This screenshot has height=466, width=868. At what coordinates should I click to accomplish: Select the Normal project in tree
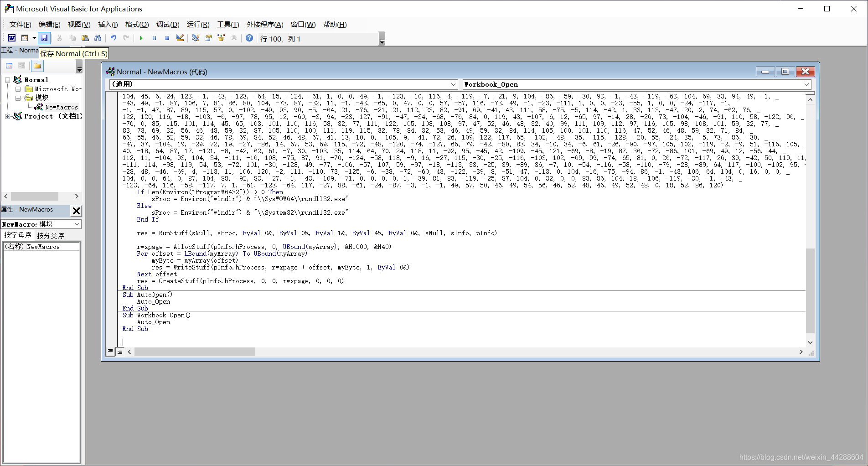coord(36,80)
